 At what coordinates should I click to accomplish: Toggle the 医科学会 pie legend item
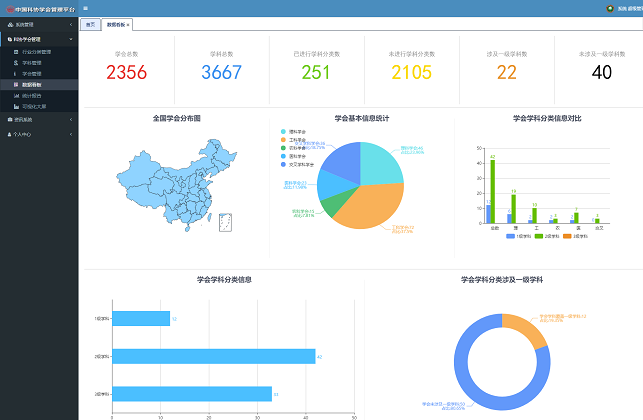coord(294,156)
